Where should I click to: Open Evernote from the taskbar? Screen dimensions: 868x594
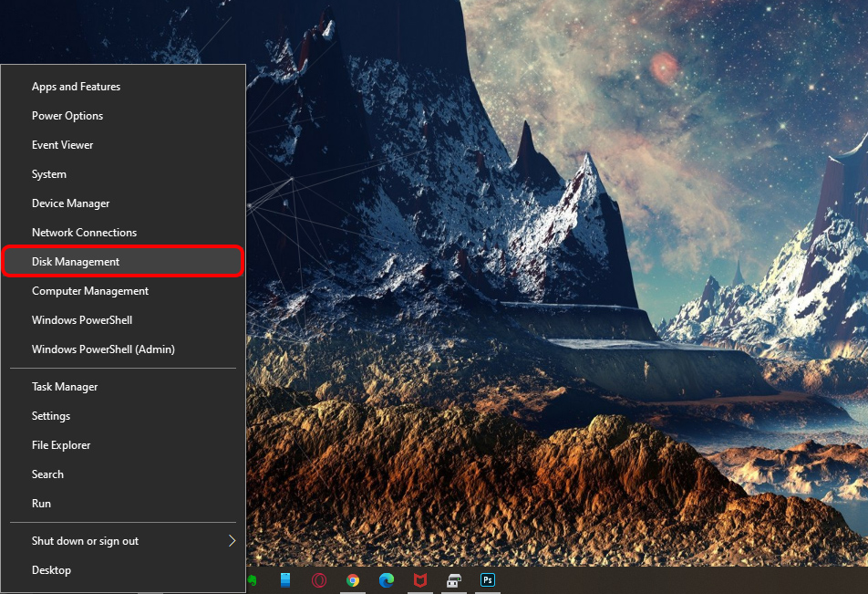point(252,580)
